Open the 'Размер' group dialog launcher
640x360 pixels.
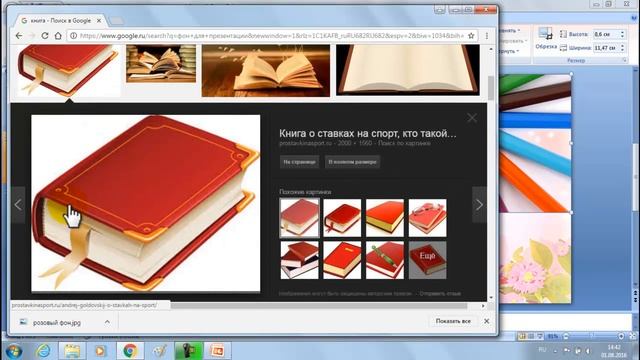pyautogui.click(x=624, y=60)
